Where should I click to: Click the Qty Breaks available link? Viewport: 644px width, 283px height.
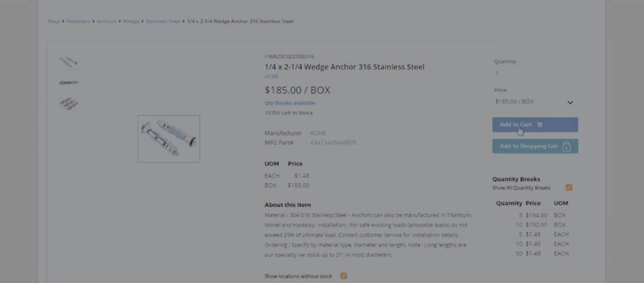290,103
